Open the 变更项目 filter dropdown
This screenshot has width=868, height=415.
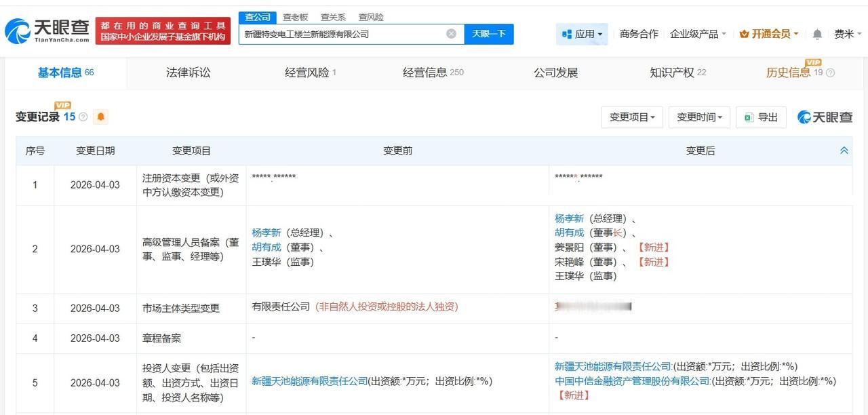pyautogui.click(x=631, y=117)
